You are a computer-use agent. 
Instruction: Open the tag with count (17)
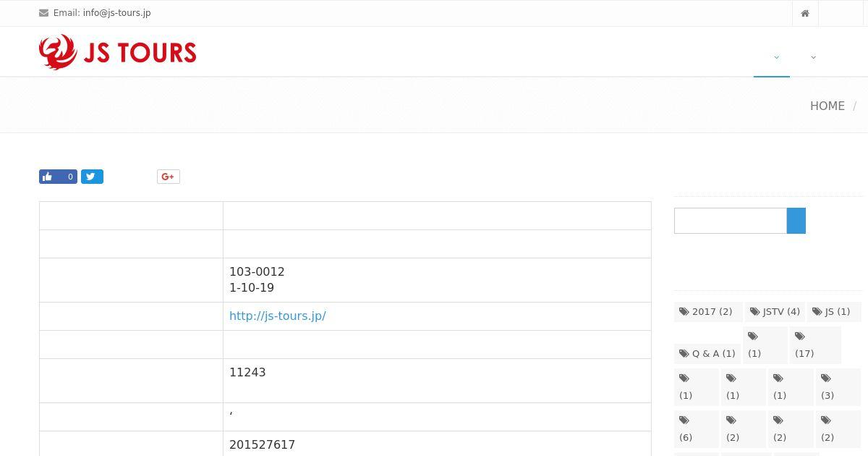pyautogui.click(x=815, y=345)
